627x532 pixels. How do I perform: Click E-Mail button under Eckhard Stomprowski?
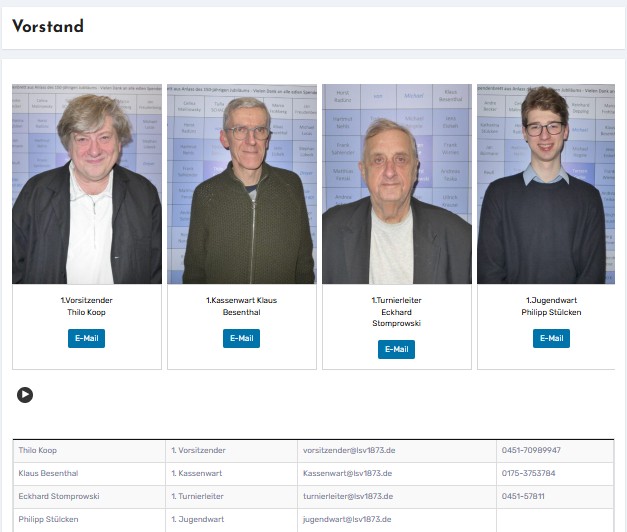[396, 349]
